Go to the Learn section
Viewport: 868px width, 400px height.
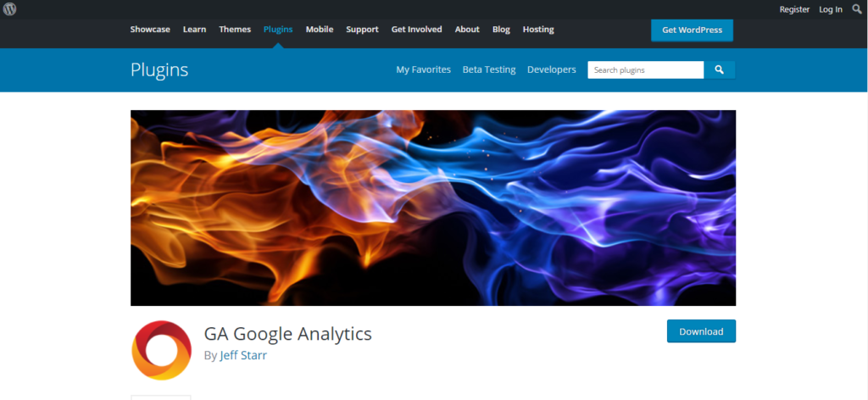coord(194,30)
